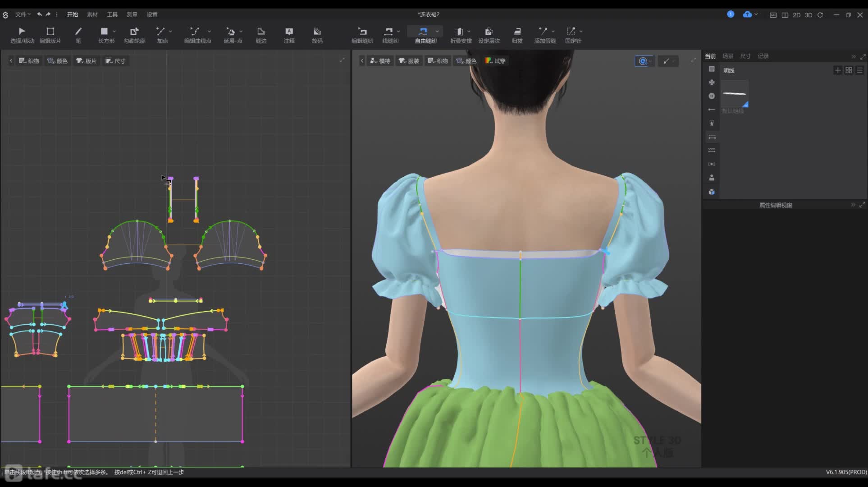Select the 编辑缝纫 edit sewing tool
Screen dimensions: 868x487
pyautogui.click(x=362, y=35)
